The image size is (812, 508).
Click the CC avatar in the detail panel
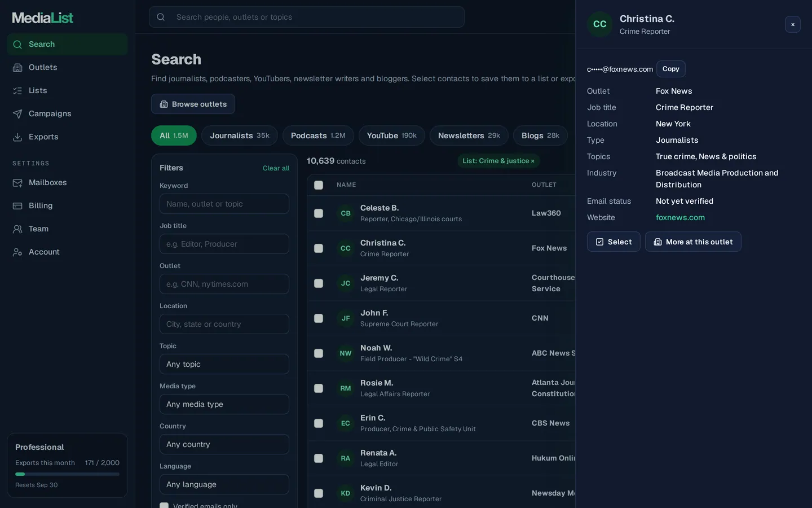tap(600, 24)
